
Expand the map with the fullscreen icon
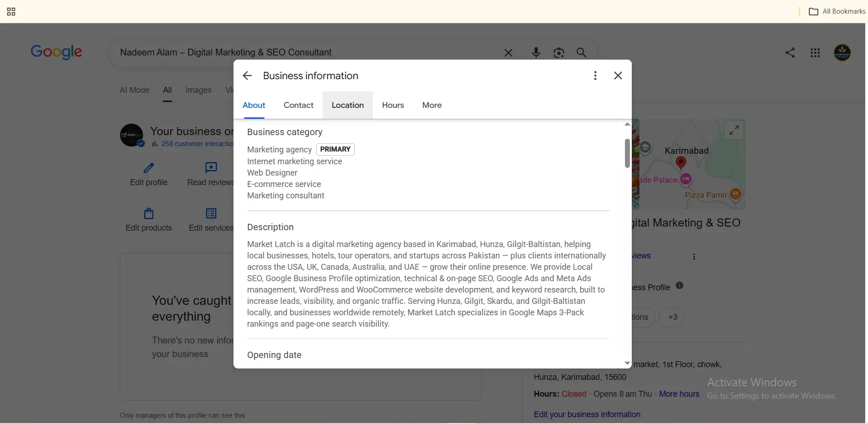click(734, 131)
